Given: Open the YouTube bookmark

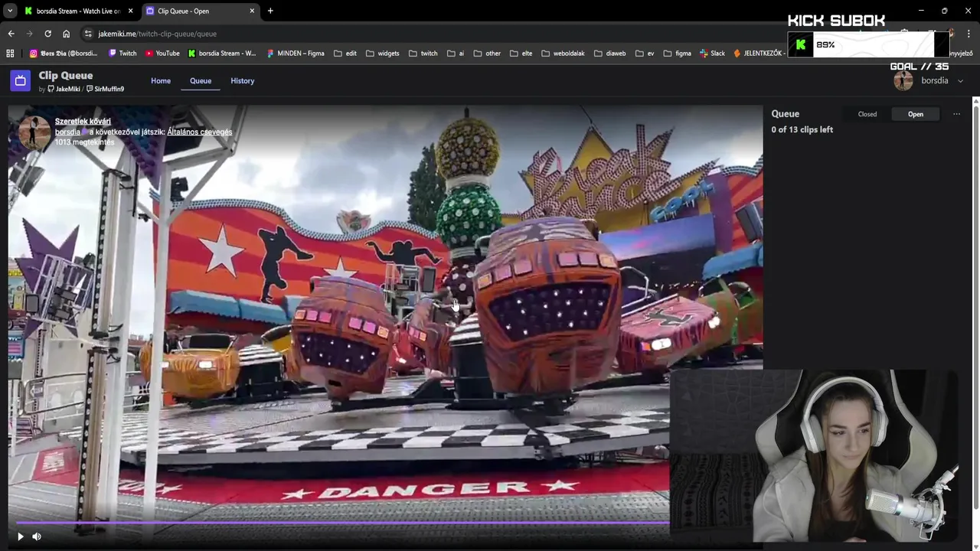Looking at the screenshot, I should click(162, 54).
